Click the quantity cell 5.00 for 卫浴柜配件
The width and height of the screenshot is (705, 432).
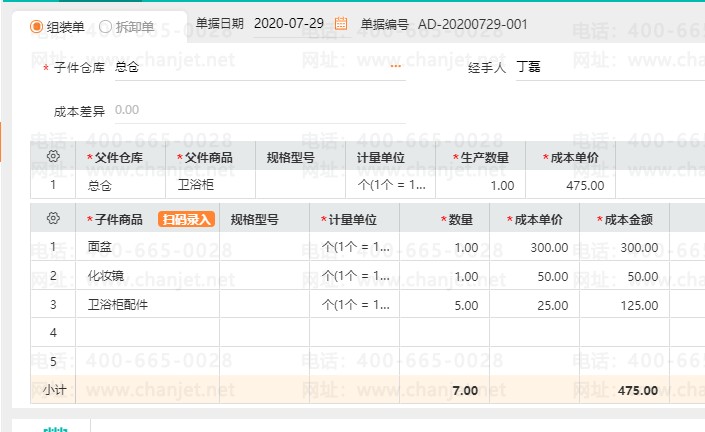444,304
